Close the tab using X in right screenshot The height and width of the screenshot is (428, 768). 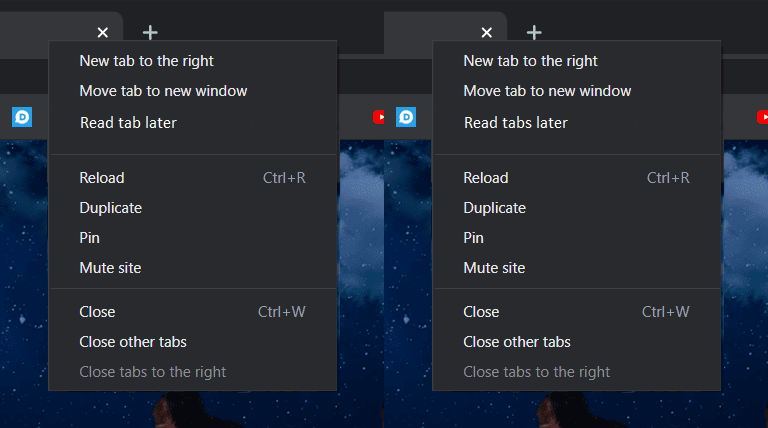(486, 33)
